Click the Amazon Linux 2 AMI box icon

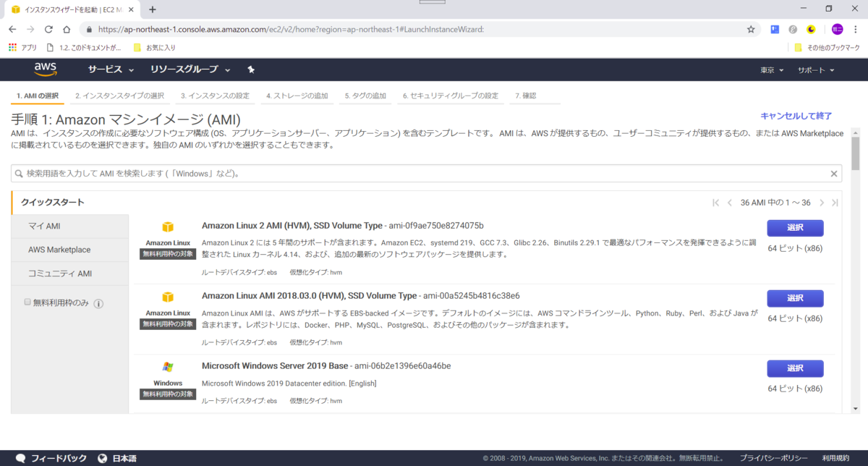pos(168,227)
